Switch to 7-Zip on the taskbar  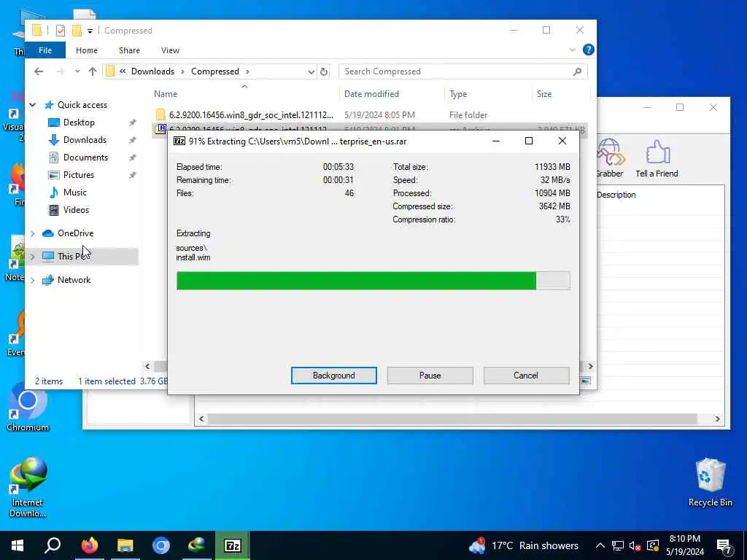pos(233,545)
